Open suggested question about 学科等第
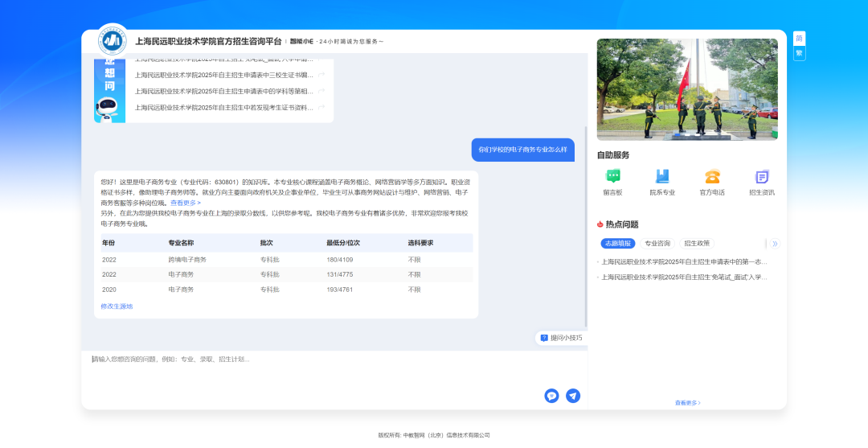This screenshot has height=448, width=868. (x=224, y=91)
